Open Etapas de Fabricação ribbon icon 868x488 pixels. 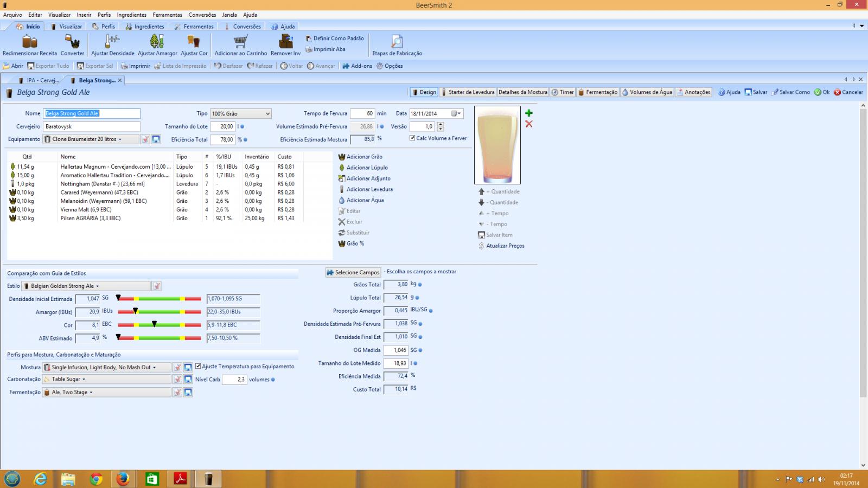tap(397, 42)
